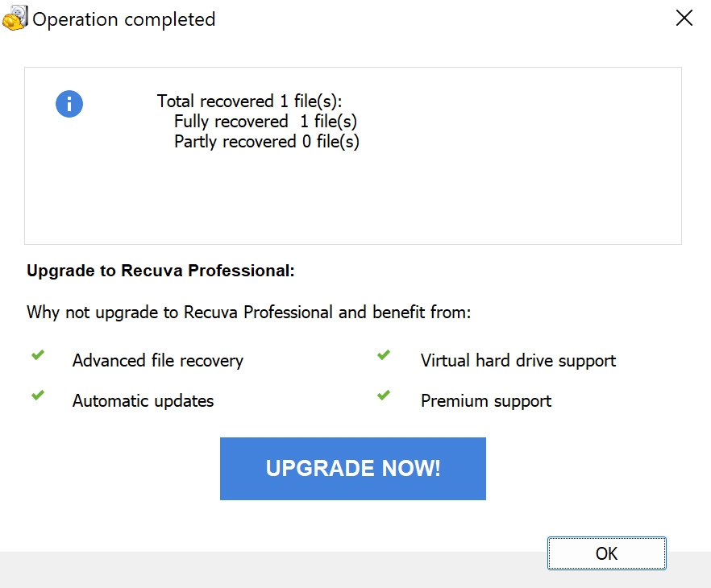Click the 'Premium support' label
The image size is (711, 588).
point(486,401)
